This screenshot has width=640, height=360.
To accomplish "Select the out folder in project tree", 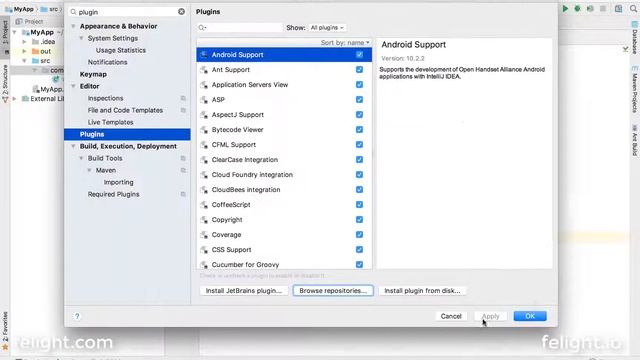I will click(45, 51).
